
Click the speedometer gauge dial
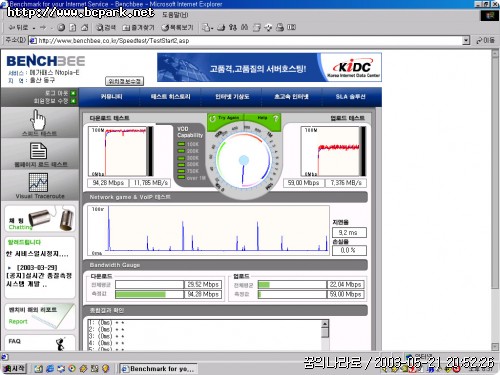[244, 160]
